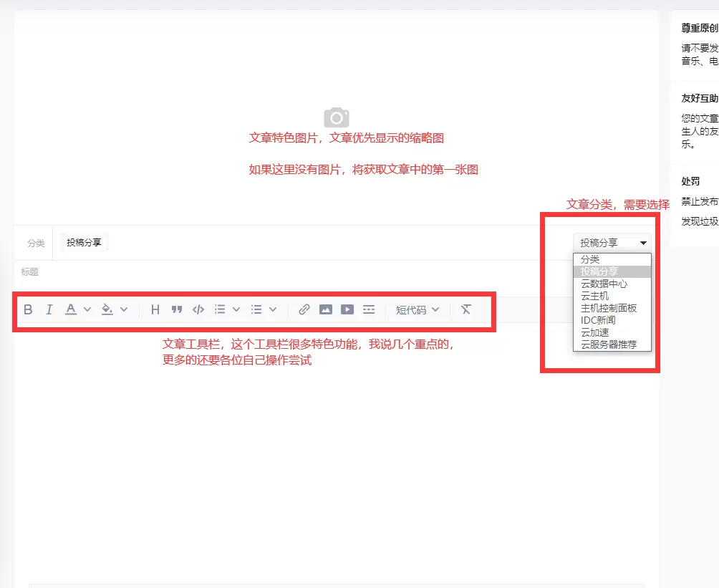Apply italic formatting to text
Screen dimensions: 719x588
[x=49, y=309]
